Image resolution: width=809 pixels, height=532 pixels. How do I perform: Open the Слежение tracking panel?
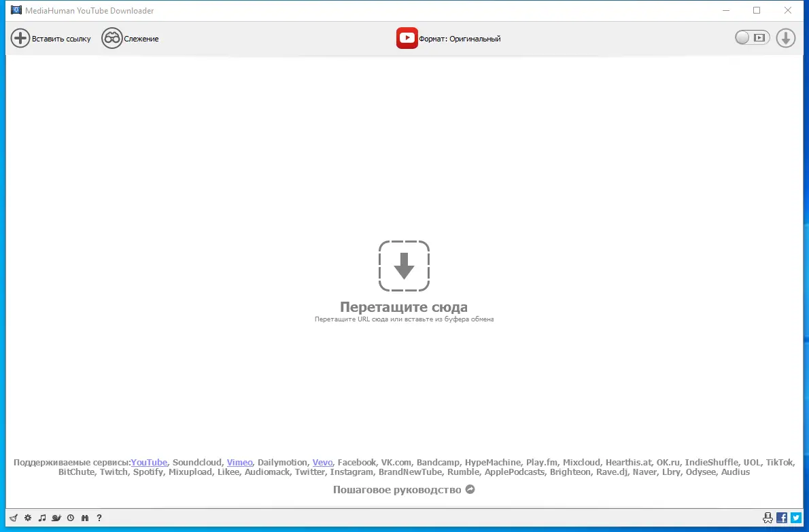tap(130, 39)
